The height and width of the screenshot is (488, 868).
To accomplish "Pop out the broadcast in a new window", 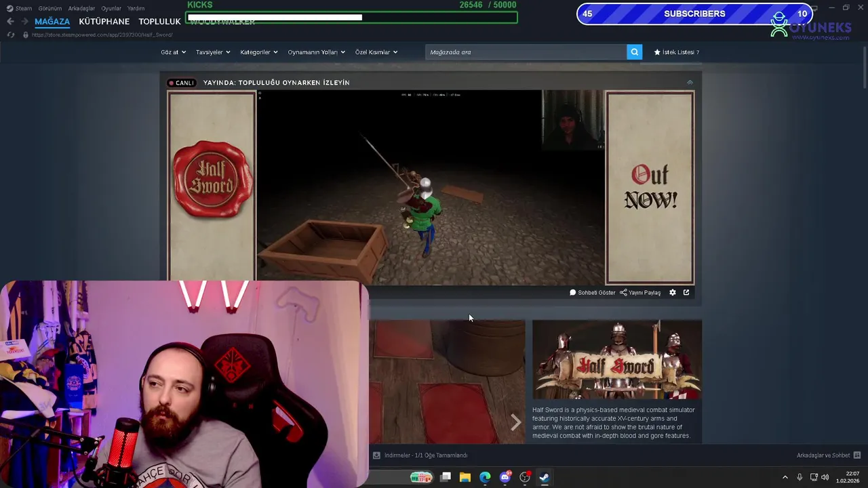I will pyautogui.click(x=686, y=293).
